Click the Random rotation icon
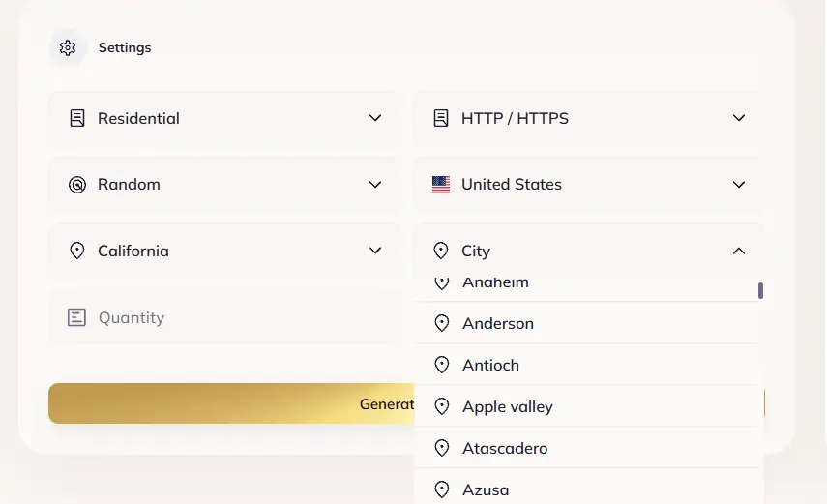Viewport: 827px width, 504px height. [x=77, y=185]
